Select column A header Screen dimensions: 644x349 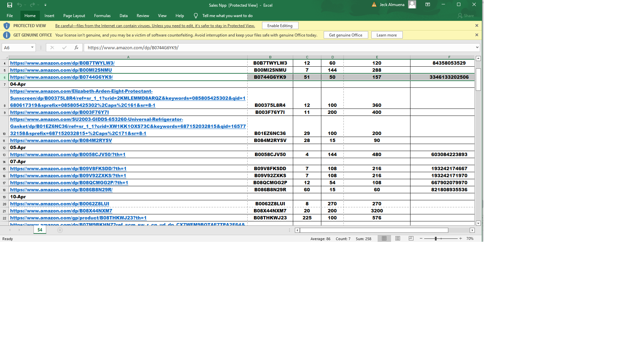(x=128, y=57)
